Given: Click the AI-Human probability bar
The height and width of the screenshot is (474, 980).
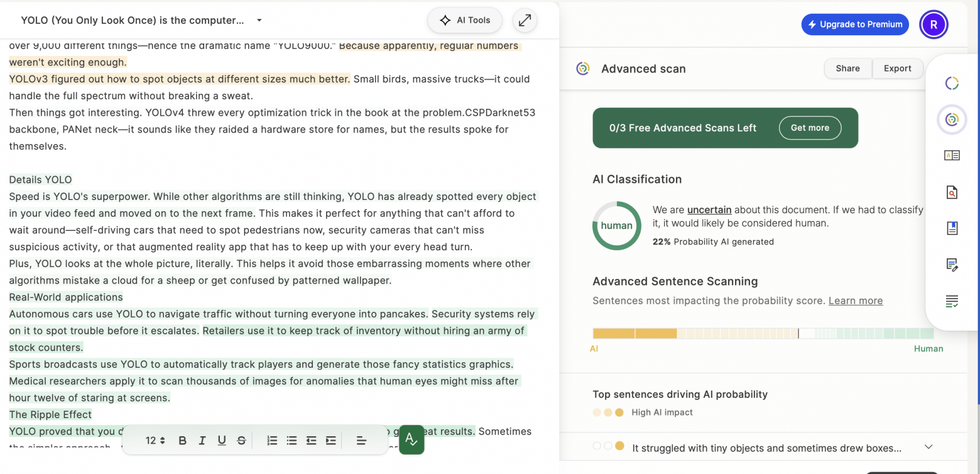Looking at the screenshot, I should coord(763,334).
